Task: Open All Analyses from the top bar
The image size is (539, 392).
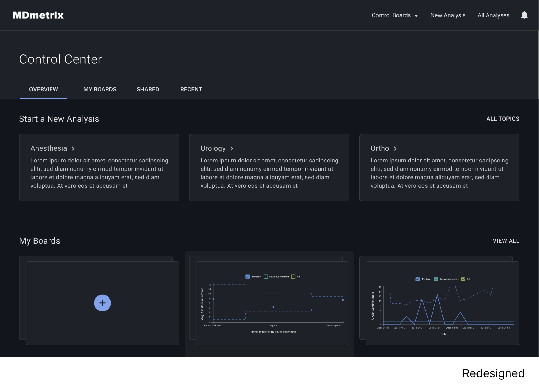Action: 493,15
